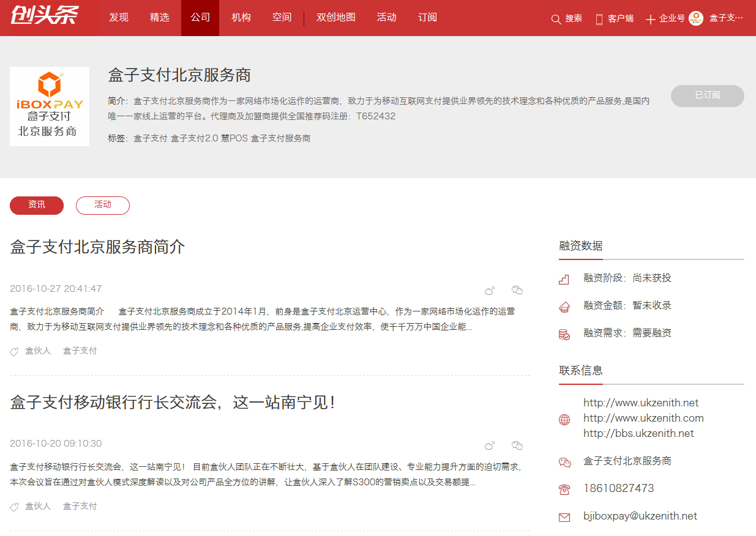Click WeChat share icon for 简介 article
Viewport: 756px width, 536px height.
pyautogui.click(x=517, y=290)
